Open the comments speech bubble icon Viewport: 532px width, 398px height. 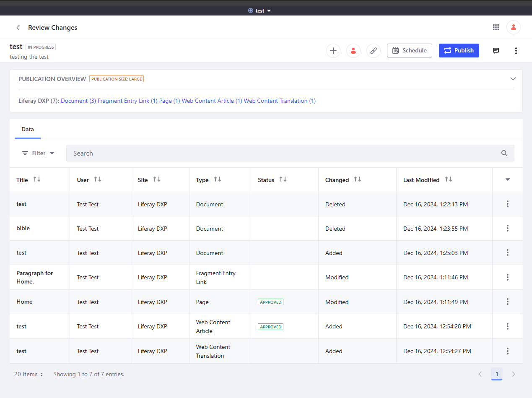(x=496, y=51)
